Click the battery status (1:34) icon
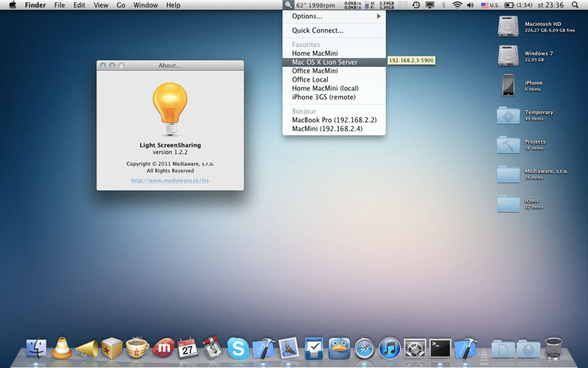Screen dimensions: 588x368 point(518,5)
